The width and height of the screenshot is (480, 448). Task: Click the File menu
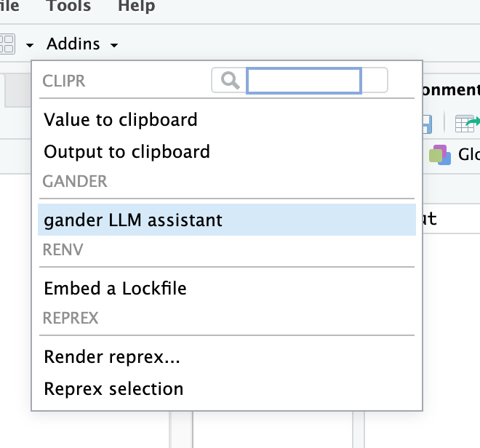click(9, 7)
